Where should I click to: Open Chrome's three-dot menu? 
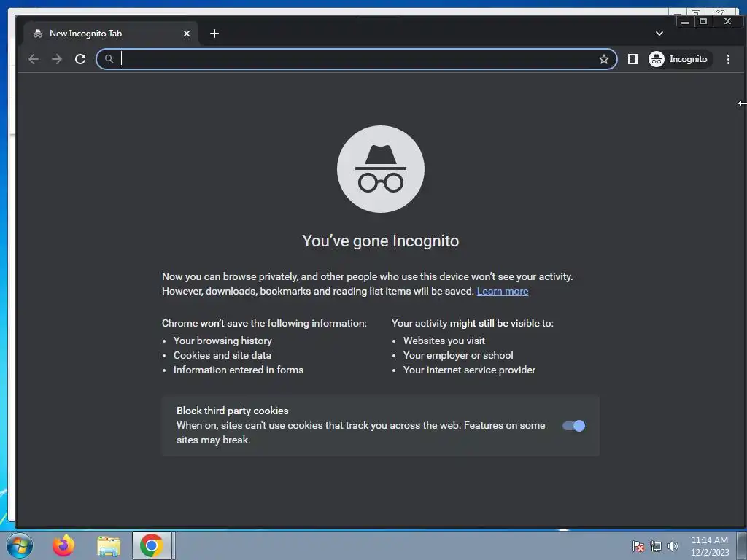(x=728, y=59)
